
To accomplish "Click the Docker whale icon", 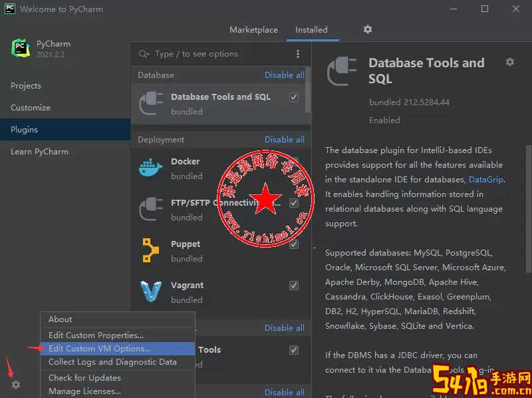I will tap(151, 168).
